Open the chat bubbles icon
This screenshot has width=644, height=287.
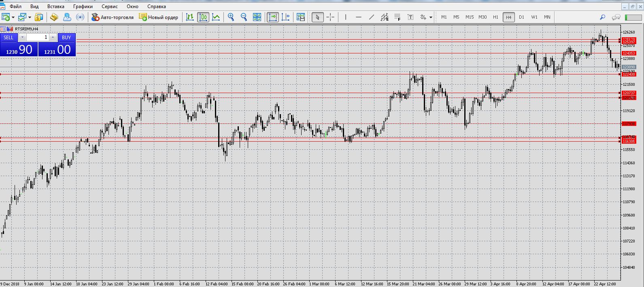pos(616,17)
